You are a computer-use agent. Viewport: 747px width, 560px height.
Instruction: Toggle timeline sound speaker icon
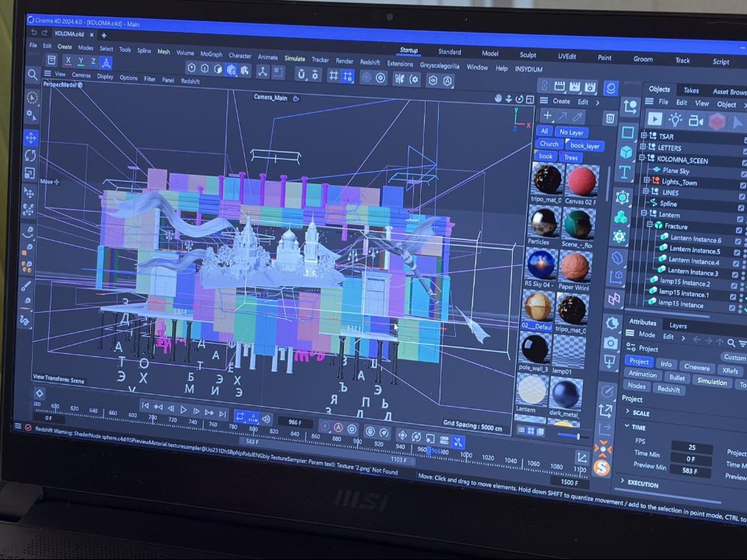[x=266, y=419]
